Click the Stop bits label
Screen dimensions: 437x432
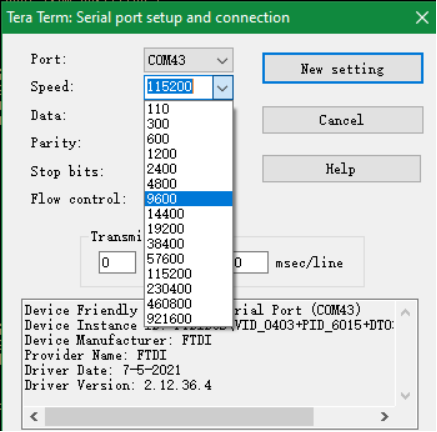pyautogui.click(x=67, y=172)
